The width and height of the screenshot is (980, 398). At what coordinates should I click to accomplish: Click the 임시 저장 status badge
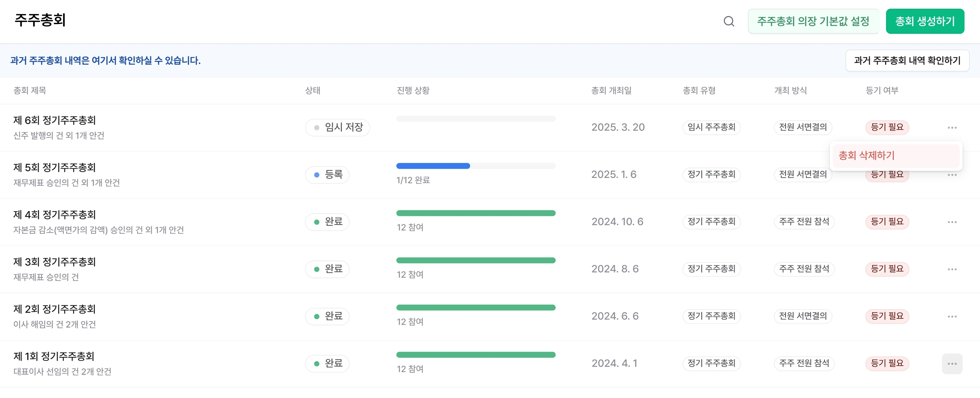[338, 128]
